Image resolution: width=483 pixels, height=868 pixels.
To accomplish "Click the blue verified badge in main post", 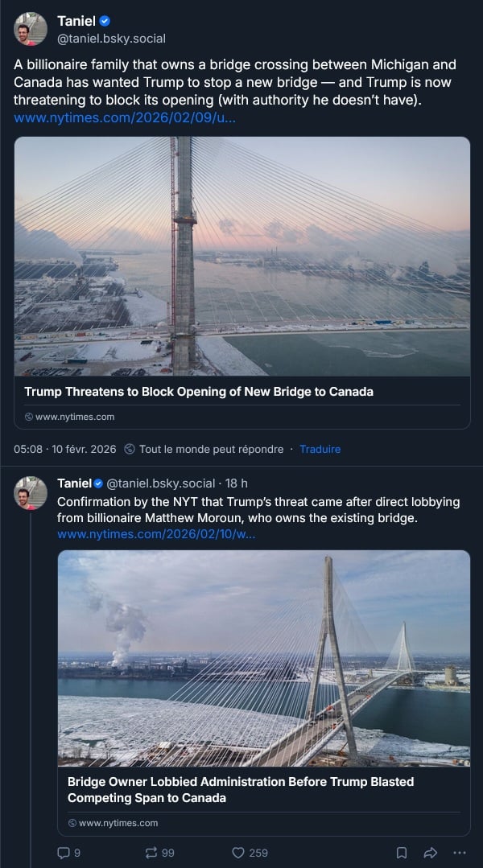I will tap(104, 21).
